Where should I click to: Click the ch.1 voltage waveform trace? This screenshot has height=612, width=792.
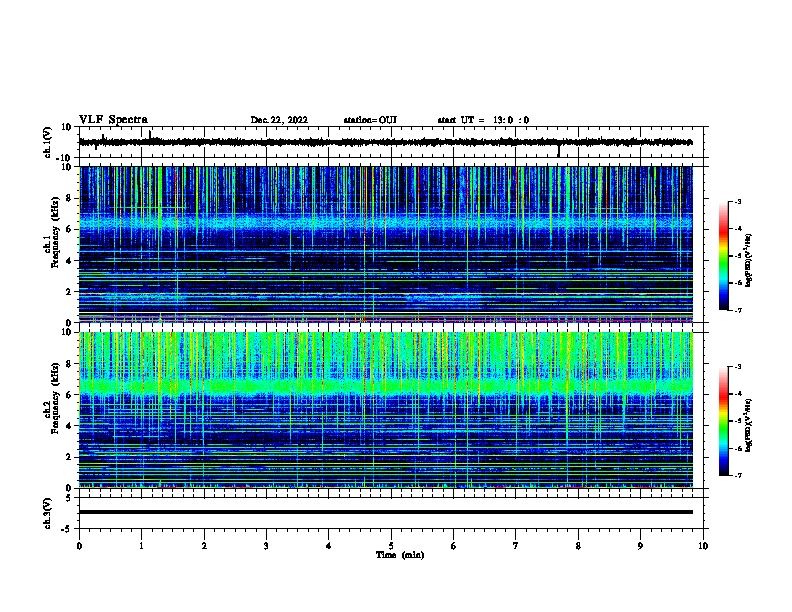[385, 142]
